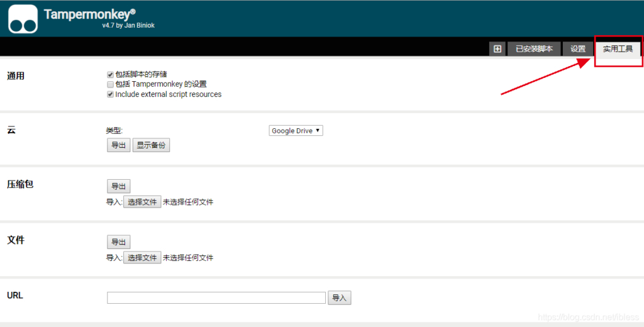
Task: Click the 'v4.7 by Jan Biniok' text
Action: [128, 26]
